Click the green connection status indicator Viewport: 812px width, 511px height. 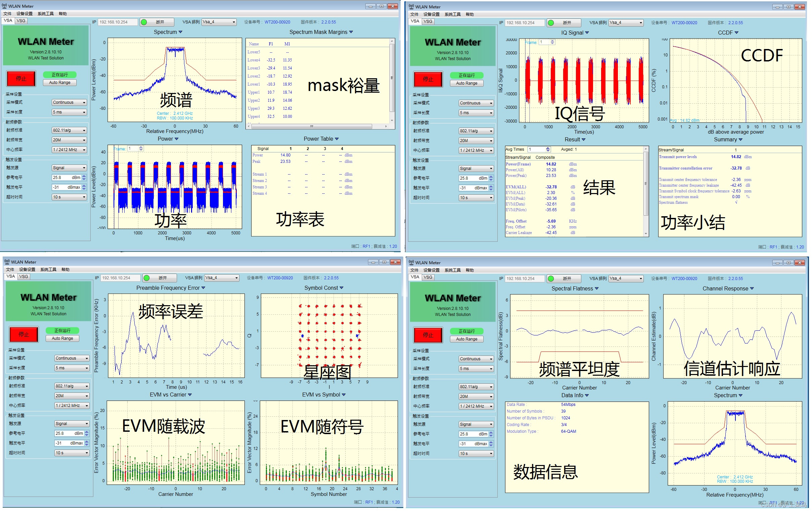pyautogui.click(x=144, y=22)
